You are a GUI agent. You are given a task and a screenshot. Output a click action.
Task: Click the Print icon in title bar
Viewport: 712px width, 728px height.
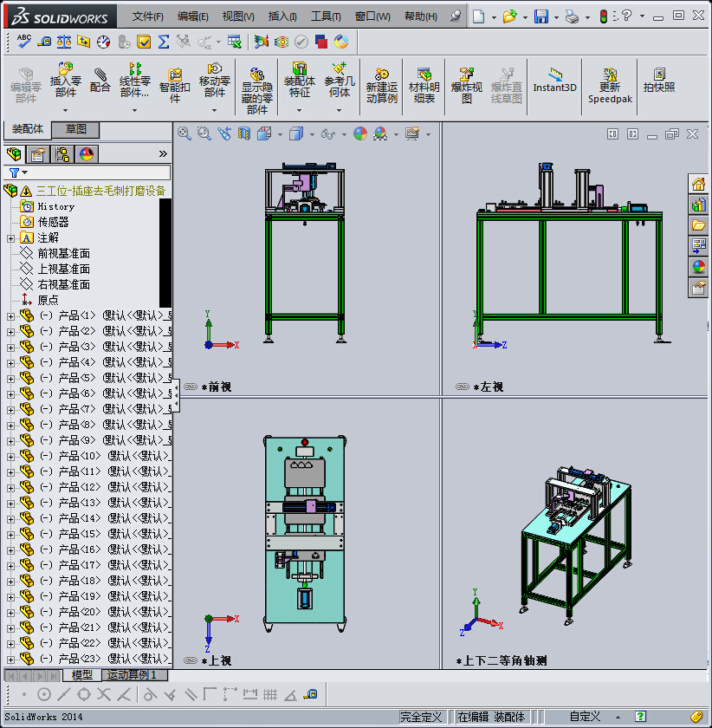[572, 16]
